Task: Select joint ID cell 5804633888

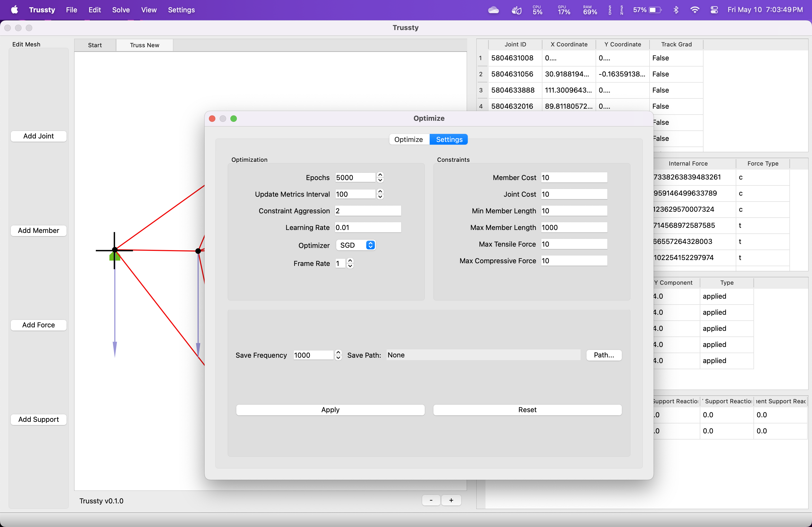Action: (515, 90)
